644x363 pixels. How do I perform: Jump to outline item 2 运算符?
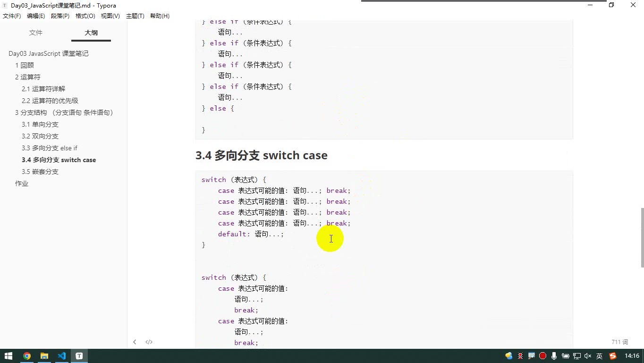pyautogui.click(x=28, y=77)
